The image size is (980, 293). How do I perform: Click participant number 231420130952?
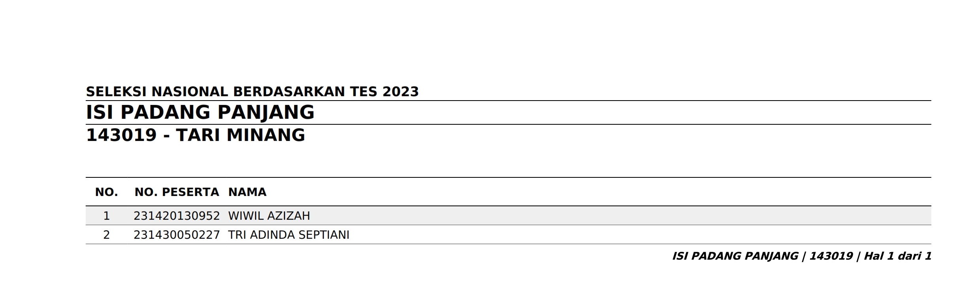coord(177,216)
